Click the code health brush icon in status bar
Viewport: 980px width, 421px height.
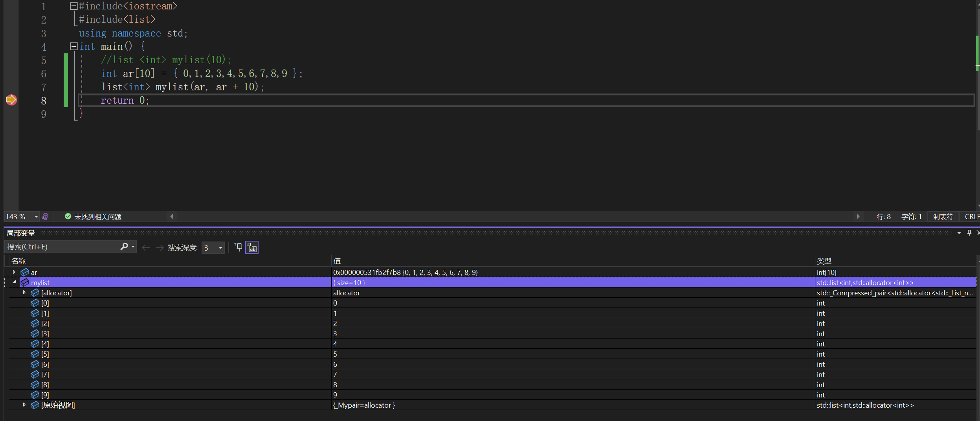[45, 216]
